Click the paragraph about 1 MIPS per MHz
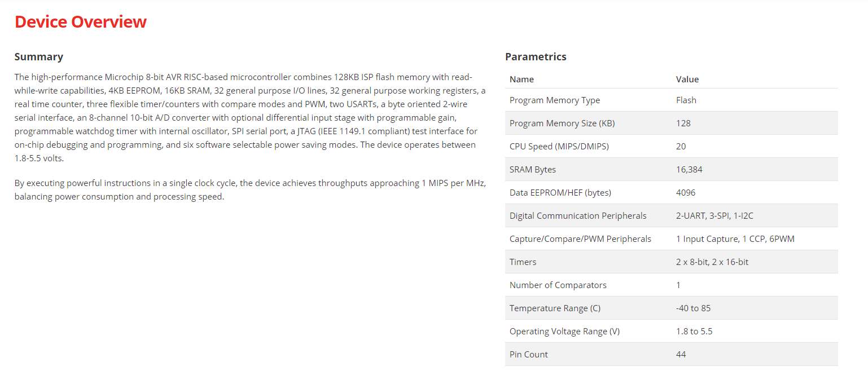Viewport: 868px width, 380px height. tap(251, 190)
